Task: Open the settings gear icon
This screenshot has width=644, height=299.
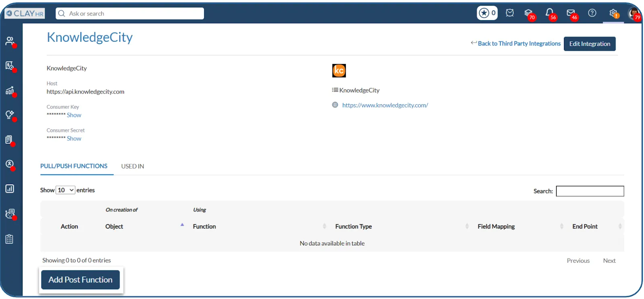Action: (x=613, y=13)
